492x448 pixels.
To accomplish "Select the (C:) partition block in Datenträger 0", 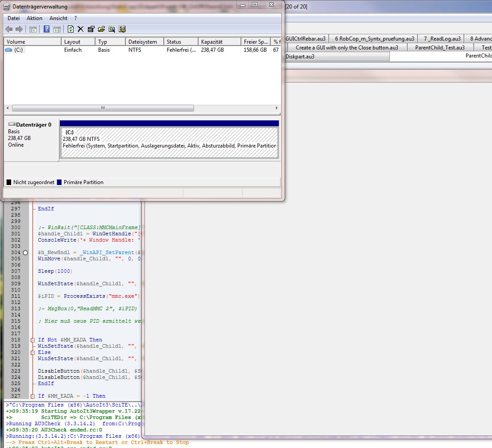I will pos(169,142).
